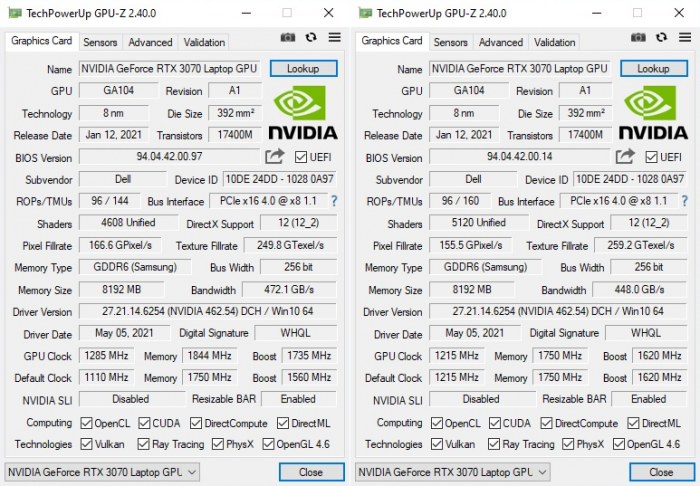This screenshot has width=700, height=486.
Task: Click 259.2 GTexel/s Texture Fillrate value
Action: 641,245
